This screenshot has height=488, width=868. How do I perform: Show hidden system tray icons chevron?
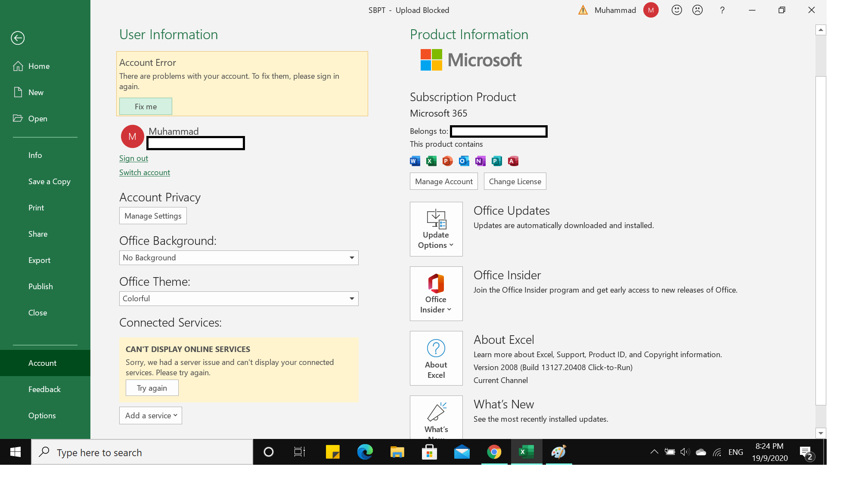(654, 452)
